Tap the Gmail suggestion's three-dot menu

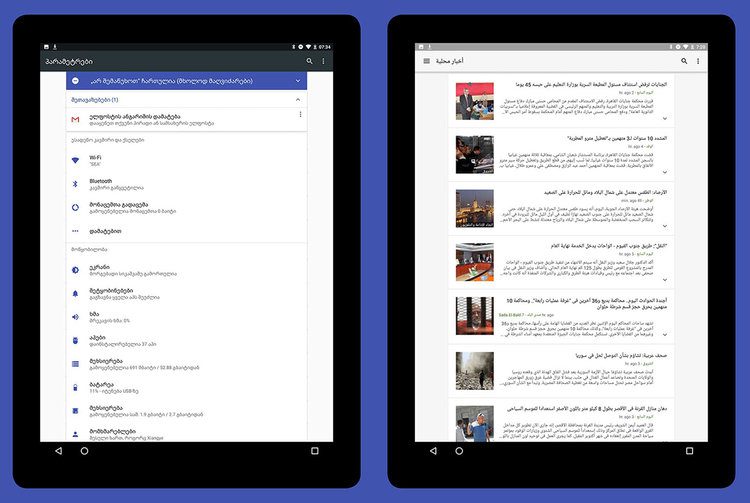(x=300, y=114)
